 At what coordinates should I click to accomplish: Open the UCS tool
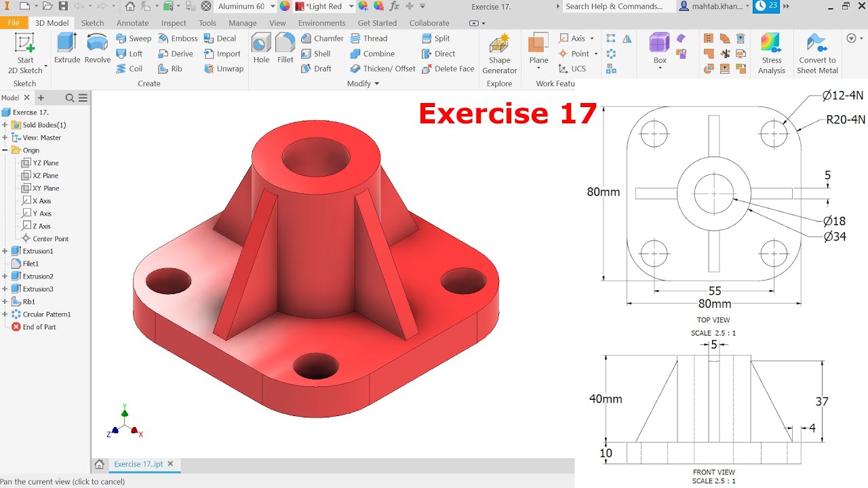572,68
